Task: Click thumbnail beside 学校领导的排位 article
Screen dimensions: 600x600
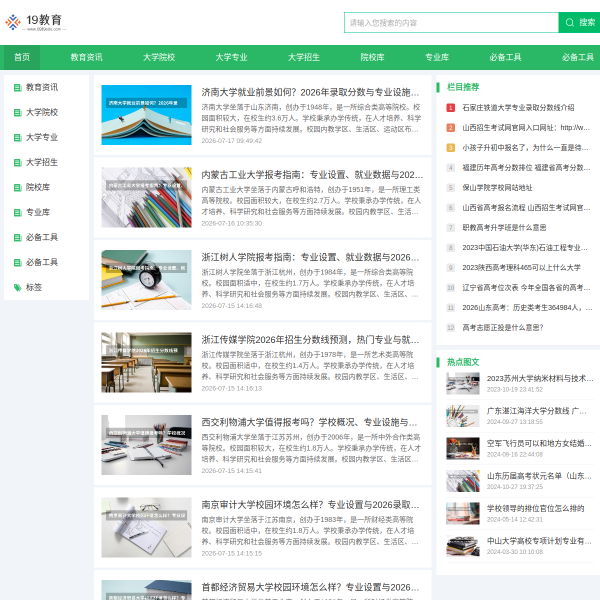Action: [463, 513]
